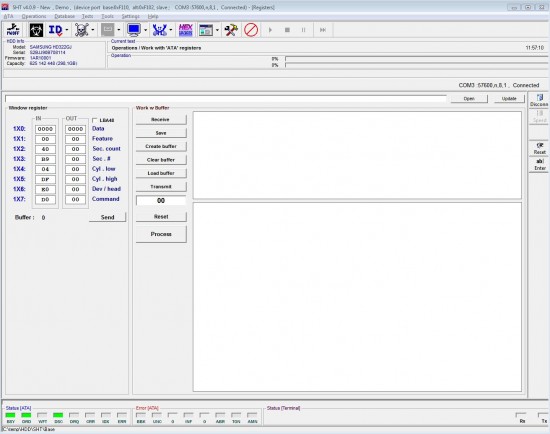Screen dimensions: 550x434
Task: Click the BBK error indicator
Action: tap(141, 415)
